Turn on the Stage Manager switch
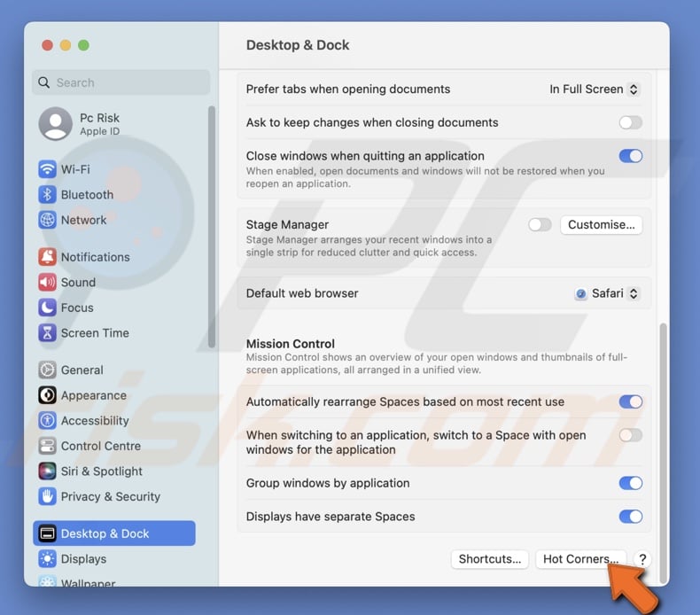This screenshot has width=700, height=615. (540, 225)
